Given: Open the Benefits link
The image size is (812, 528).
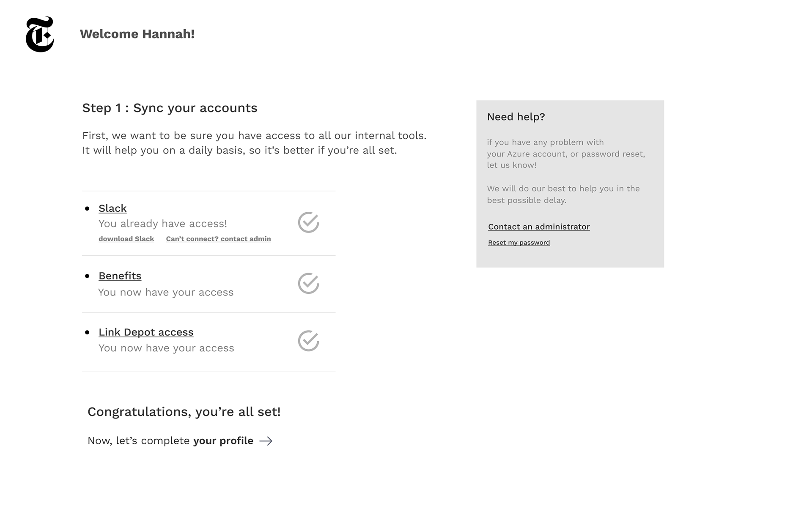Looking at the screenshot, I should (x=120, y=276).
